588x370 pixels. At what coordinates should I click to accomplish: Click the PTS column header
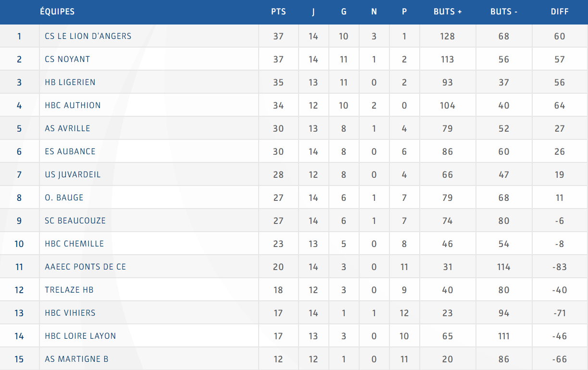click(278, 12)
